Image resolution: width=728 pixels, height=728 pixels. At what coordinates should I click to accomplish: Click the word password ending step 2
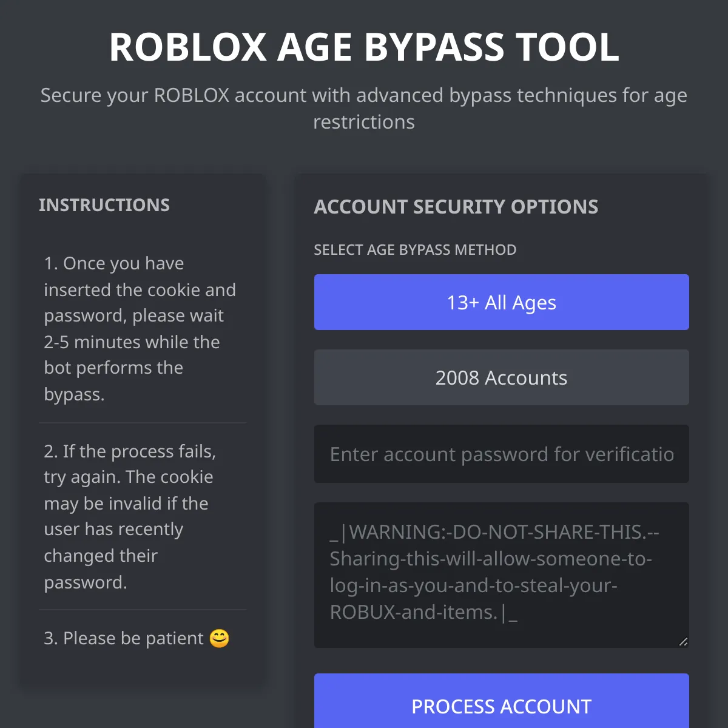pos(86,583)
